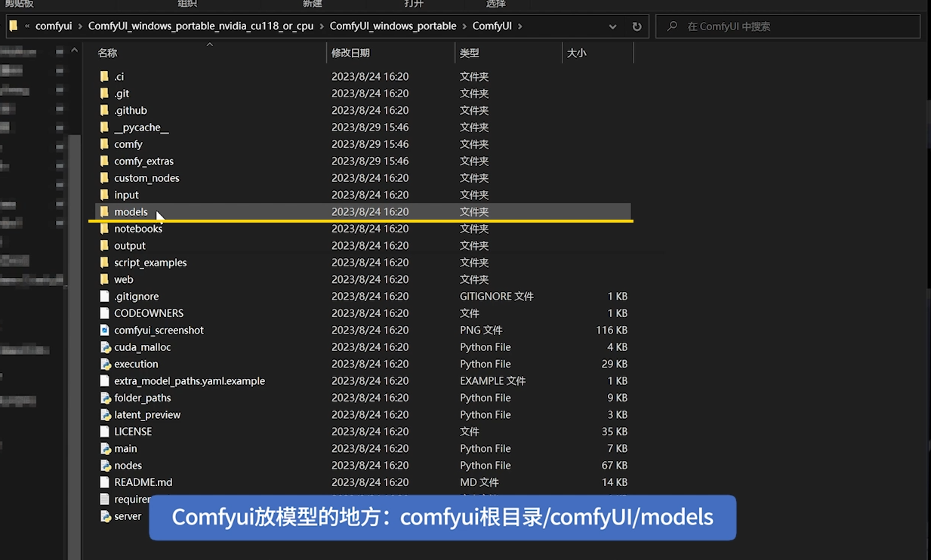The image size is (931, 560).
Task: Click the 29 KB size cell
Action: pyautogui.click(x=615, y=364)
